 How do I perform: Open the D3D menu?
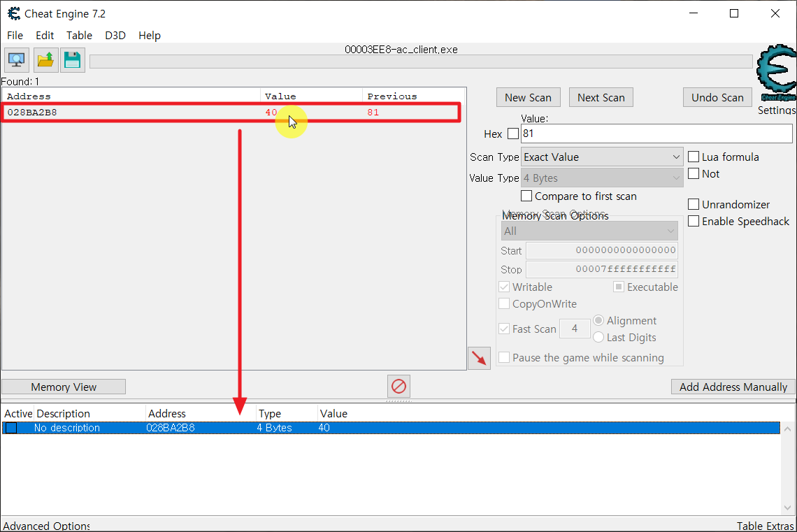tap(115, 35)
